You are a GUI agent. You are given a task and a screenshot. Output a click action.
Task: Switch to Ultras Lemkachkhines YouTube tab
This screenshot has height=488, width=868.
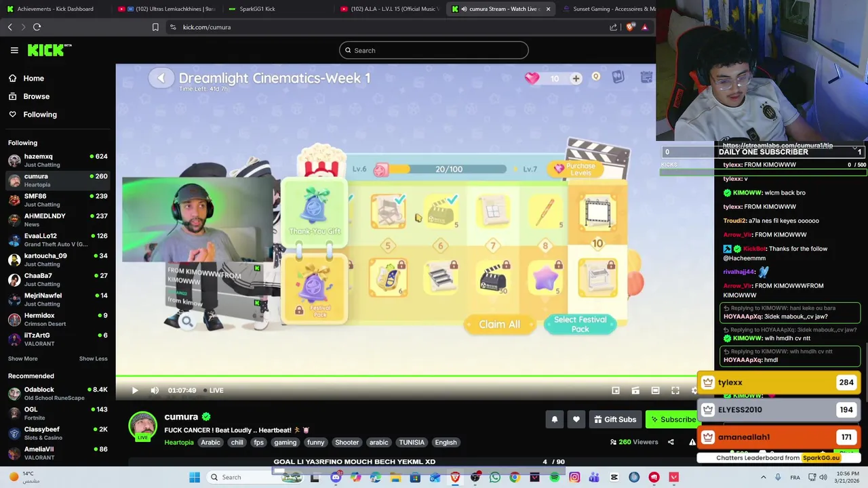[x=166, y=9]
